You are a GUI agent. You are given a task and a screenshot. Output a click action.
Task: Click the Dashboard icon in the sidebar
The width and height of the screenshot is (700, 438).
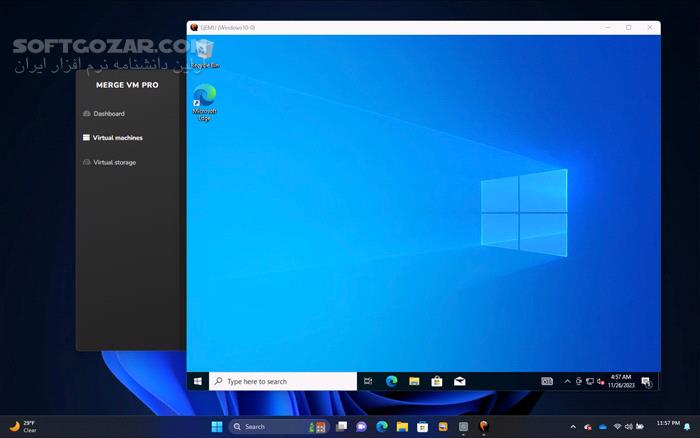(87, 113)
